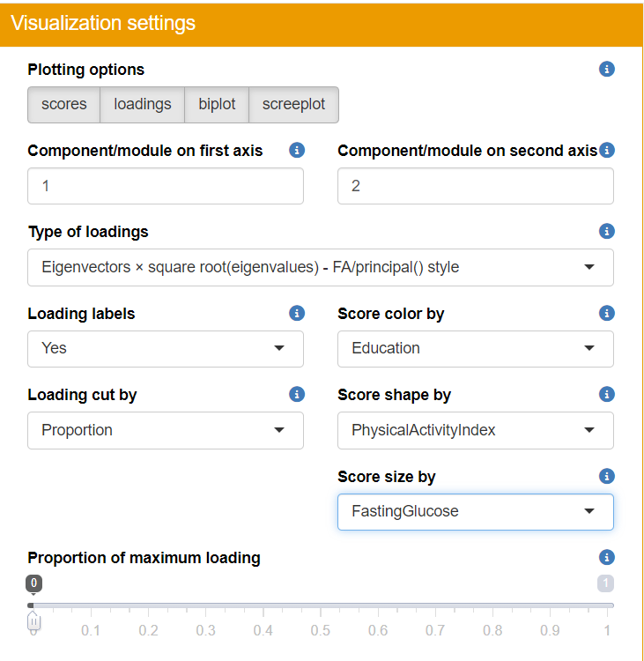Click the proportion of maximum loading slider handle
Screen dimensions: 644x661
tap(33, 622)
